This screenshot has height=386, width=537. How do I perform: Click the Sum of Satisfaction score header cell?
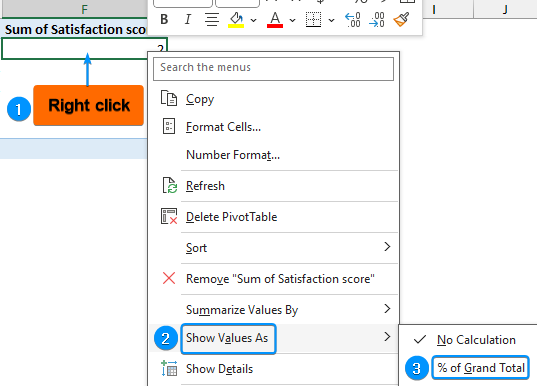tap(75, 29)
